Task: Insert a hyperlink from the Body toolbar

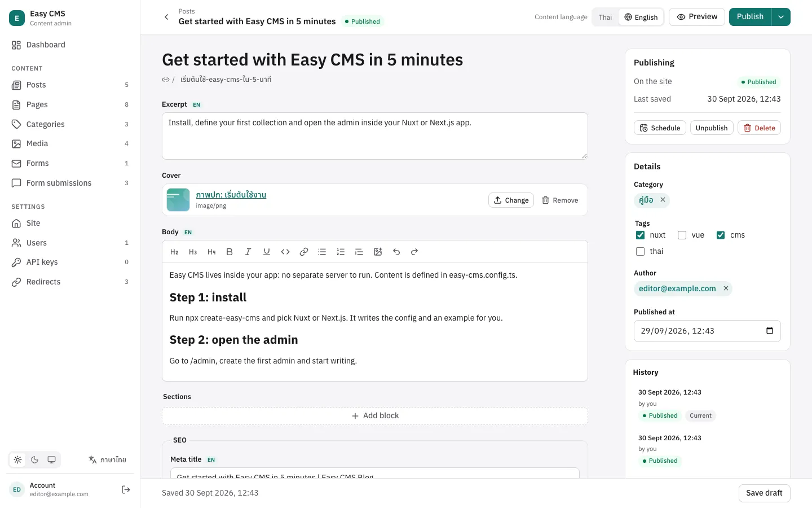Action: pos(304,252)
